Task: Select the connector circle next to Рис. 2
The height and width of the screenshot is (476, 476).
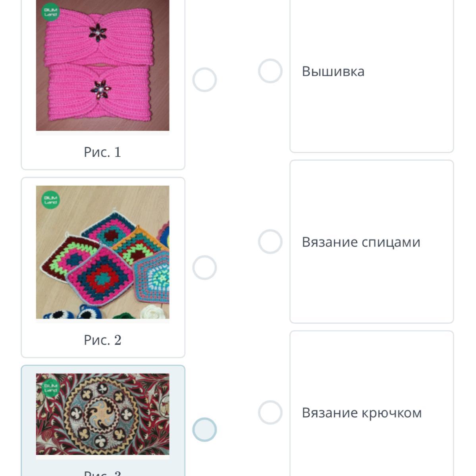Action: tap(204, 267)
